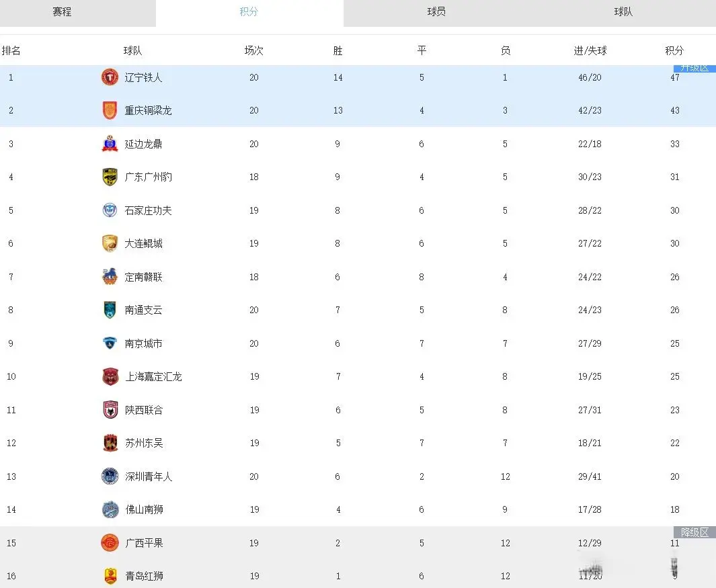
Task: Click the 上海嘉定汇龙 crest icon
Action: click(x=109, y=376)
